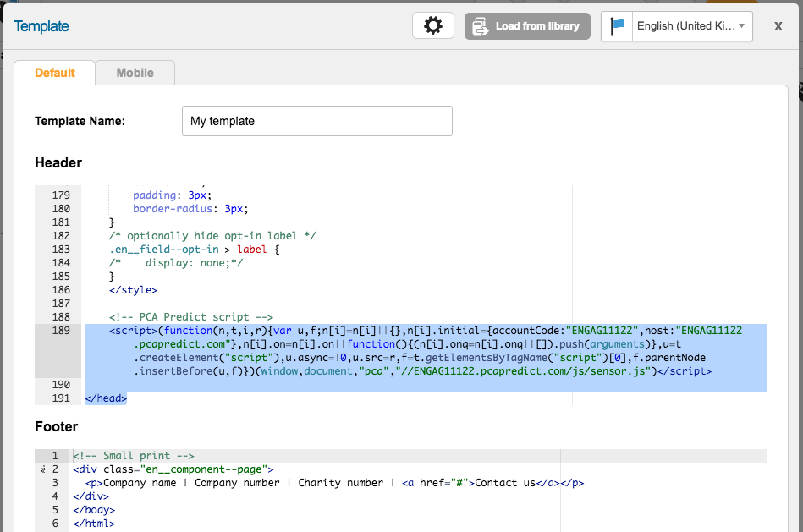Click the en__component--page div line in the footer
Image resolution: width=803 pixels, height=532 pixels.
pyautogui.click(x=173, y=469)
